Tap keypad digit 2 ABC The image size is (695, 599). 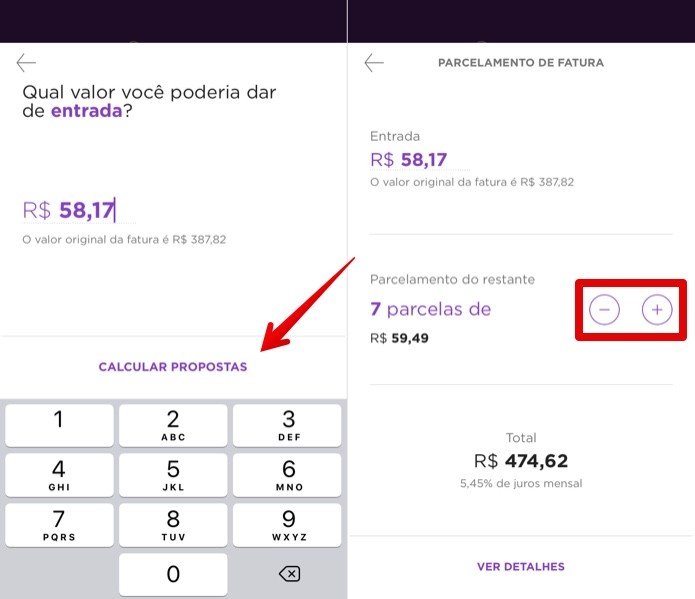[x=173, y=425]
